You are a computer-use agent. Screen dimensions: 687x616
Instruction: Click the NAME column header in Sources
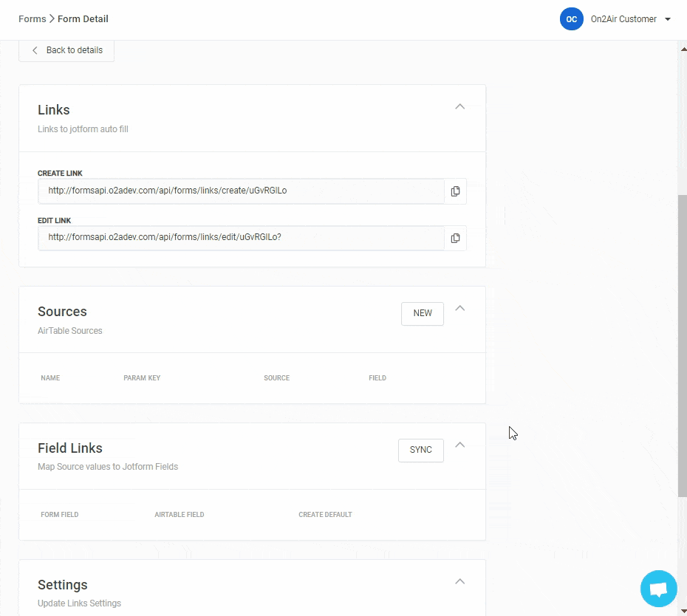click(50, 378)
